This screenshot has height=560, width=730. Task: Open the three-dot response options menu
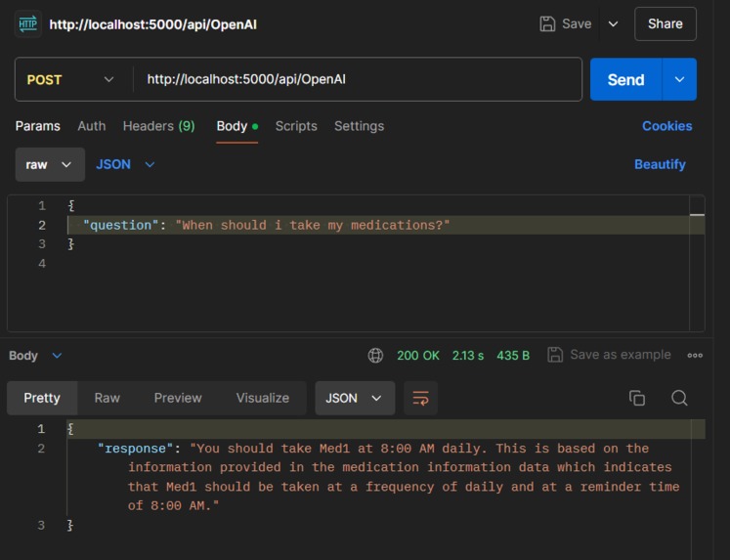pyautogui.click(x=695, y=355)
